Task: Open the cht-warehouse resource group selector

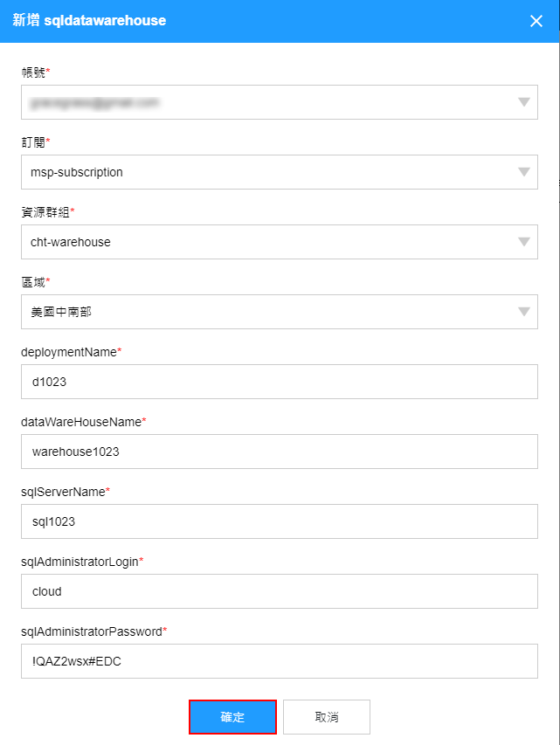Action: point(280,242)
